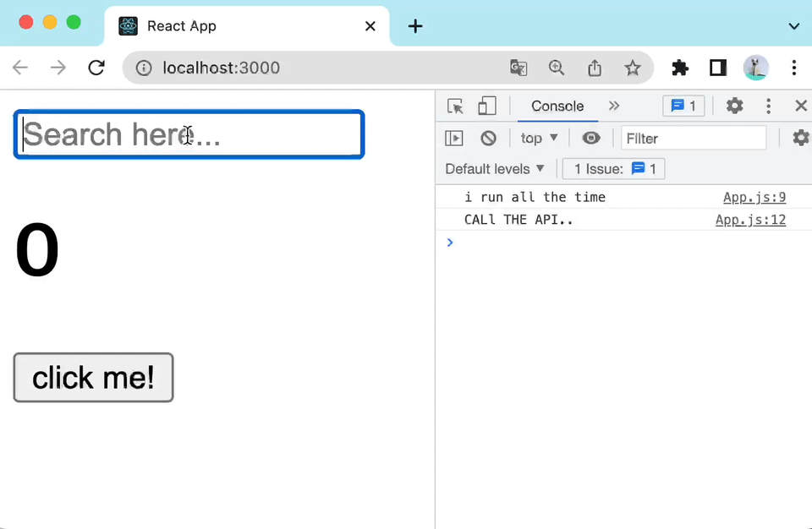Open the Default levels dropdown
Image resolution: width=812 pixels, height=529 pixels.
click(x=495, y=169)
